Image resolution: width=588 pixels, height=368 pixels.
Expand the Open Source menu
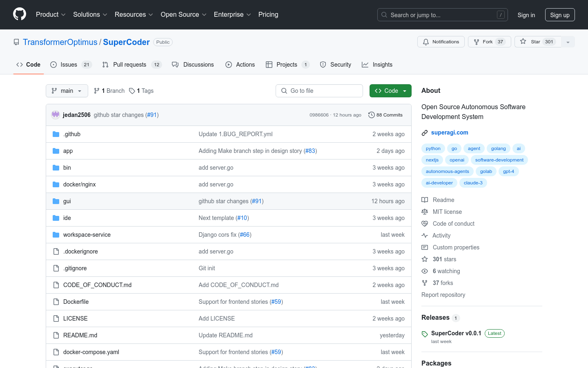click(184, 15)
